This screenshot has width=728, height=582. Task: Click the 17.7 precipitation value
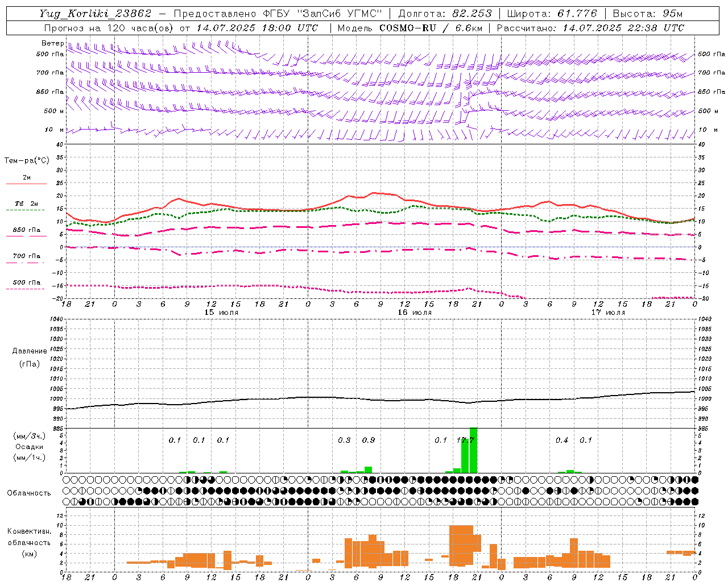tap(465, 440)
